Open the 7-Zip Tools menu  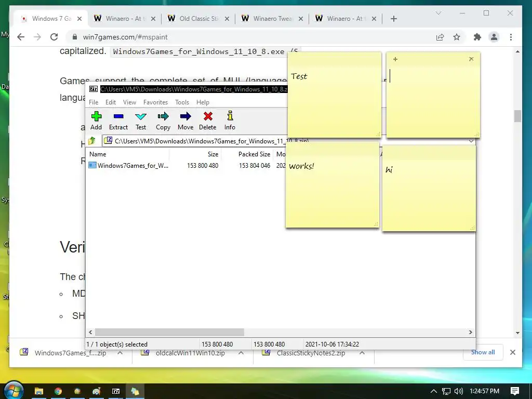pyautogui.click(x=182, y=102)
